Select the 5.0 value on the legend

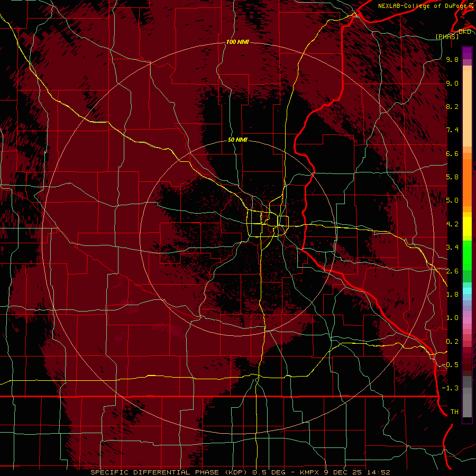click(x=452, y=200)
